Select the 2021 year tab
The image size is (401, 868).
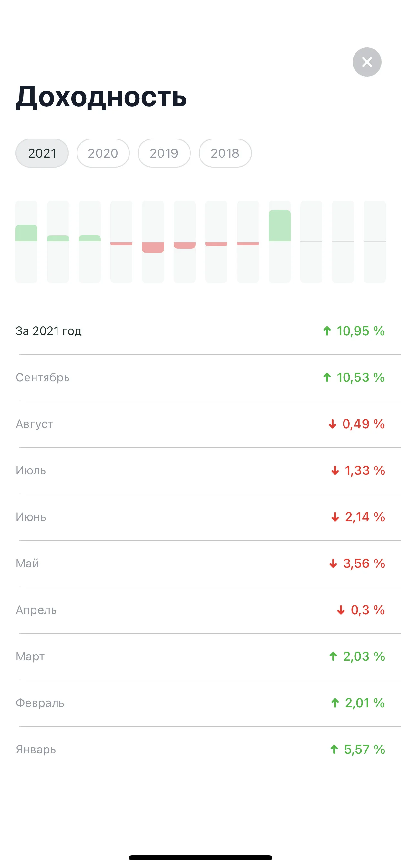coord(42,153)
